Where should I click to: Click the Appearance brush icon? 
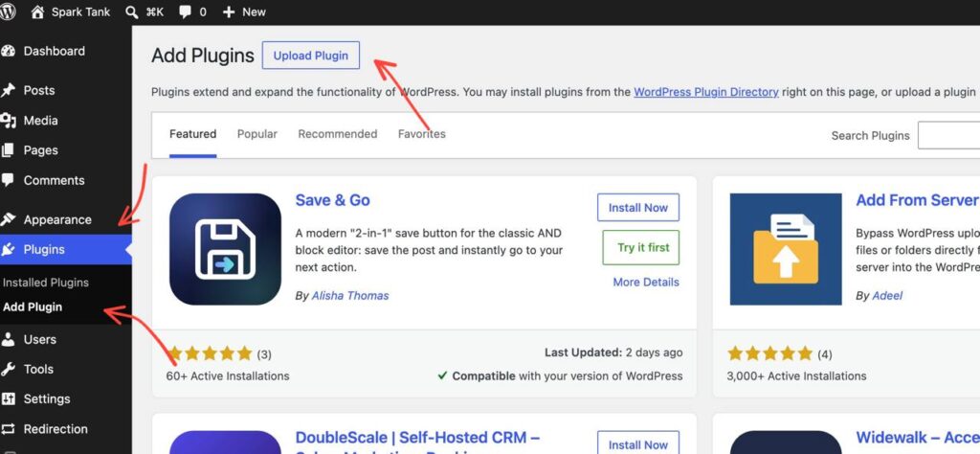(x=8, y=219)
